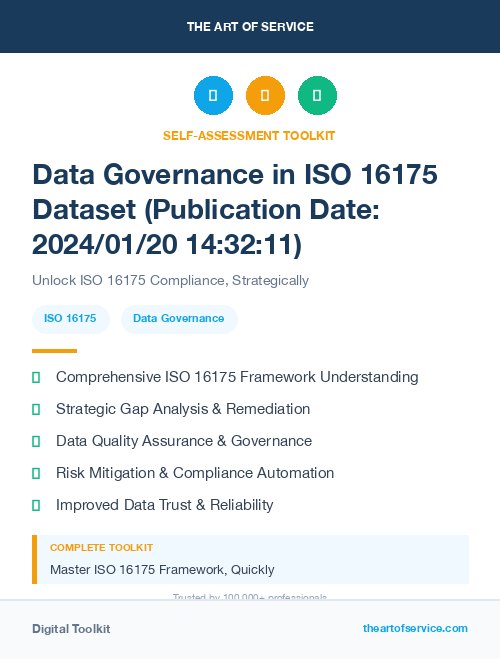Click the orange circle icon
The height and width of the screenshot is (659, 500).
[x=265, y=95]
